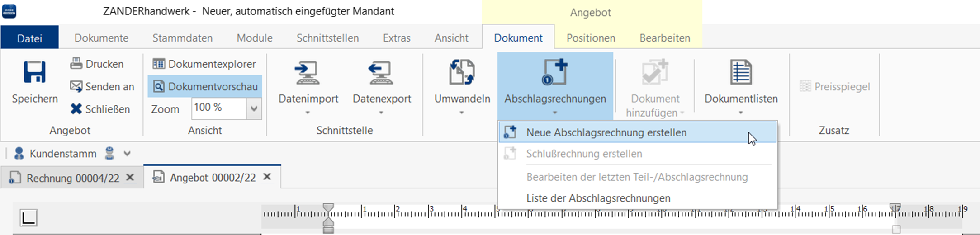Image resolution: width=980 pixels, height=235 pixels.
Task: Switch to the Dokumente ribbon tab
Action: tap(101, 38)
